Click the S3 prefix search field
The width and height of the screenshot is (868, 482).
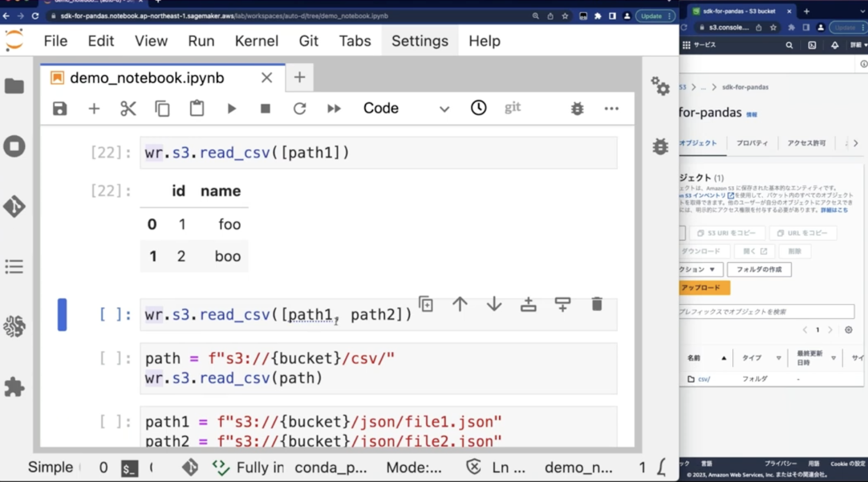pos(765,312)
